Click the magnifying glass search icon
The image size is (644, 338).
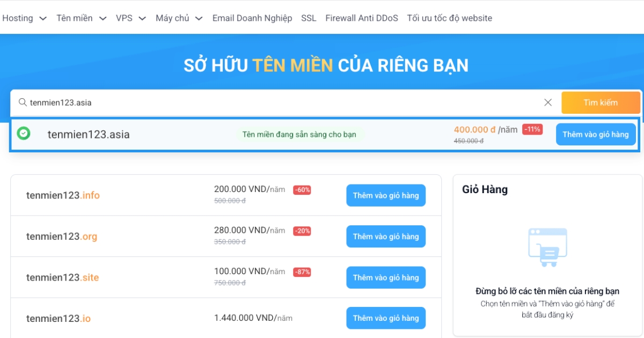click(x=22, y=102)
